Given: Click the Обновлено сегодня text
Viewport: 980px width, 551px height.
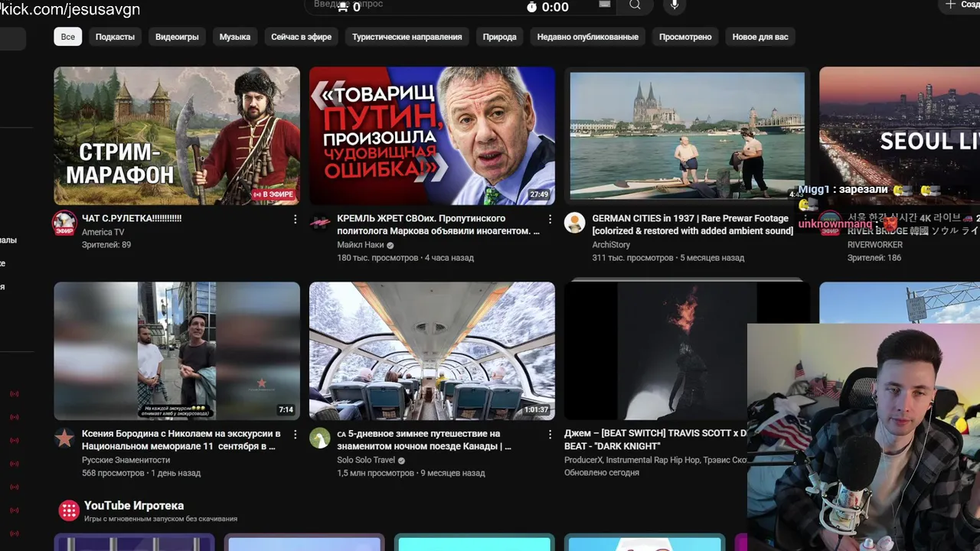Looking at the screenshot, I should coord(602,473).
